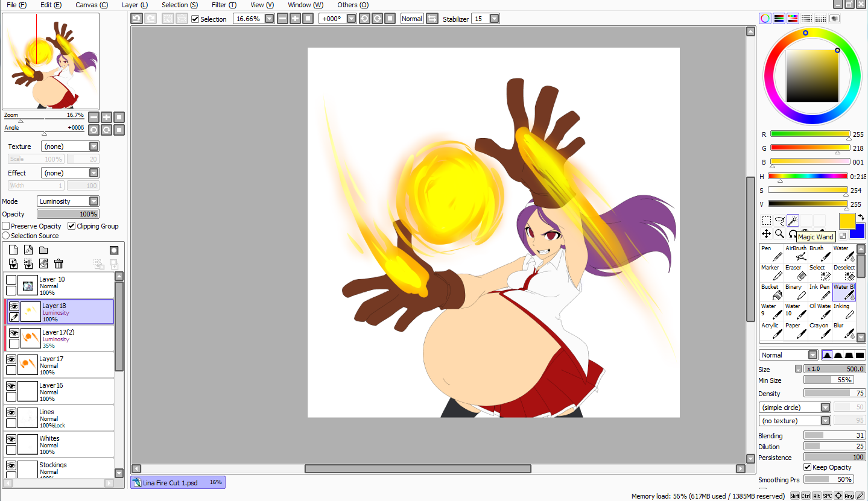
Task: Choose the Blur tool
Action: 844,330
